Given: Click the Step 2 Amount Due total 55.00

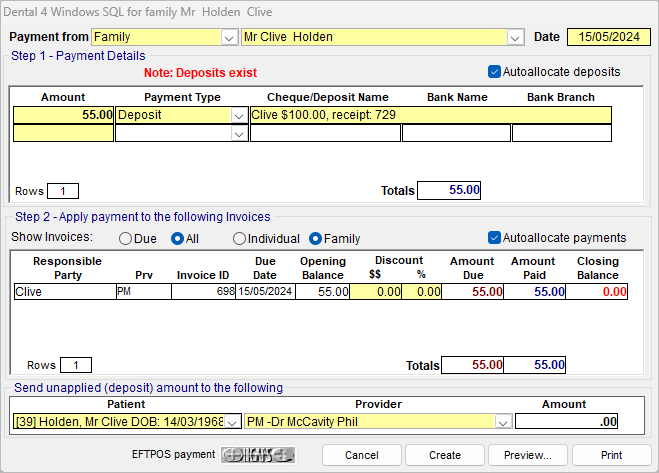Looking at the screenshot, I should point(472,365).
